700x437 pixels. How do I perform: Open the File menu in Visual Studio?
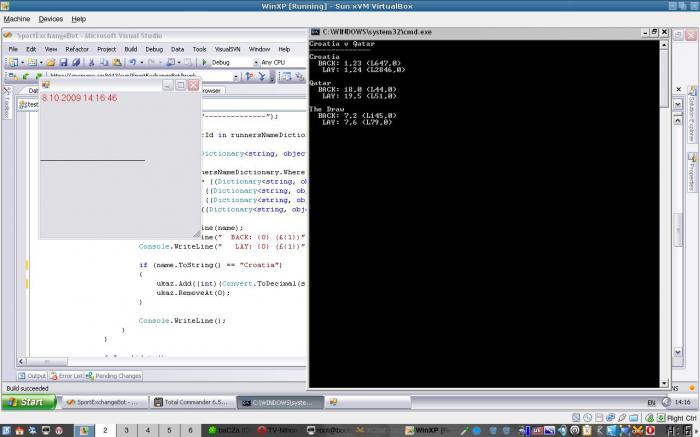click(x=13, y=49)
